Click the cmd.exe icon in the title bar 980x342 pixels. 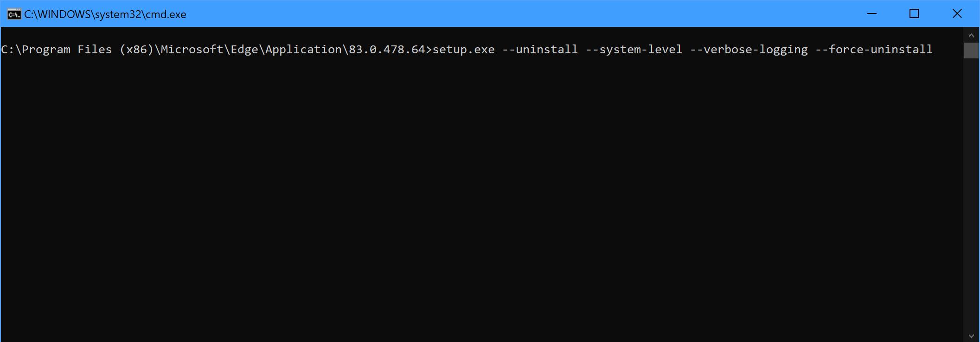15,14
